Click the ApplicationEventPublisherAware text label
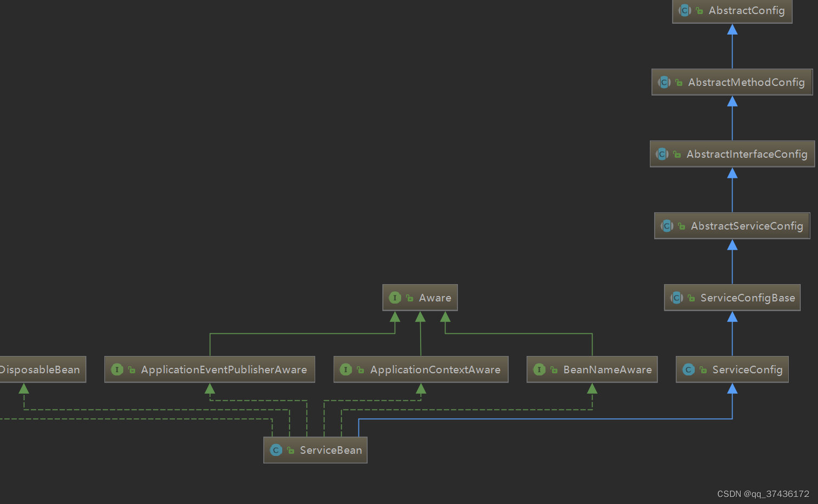Viewport: 818px width, 504px height. 224,369
